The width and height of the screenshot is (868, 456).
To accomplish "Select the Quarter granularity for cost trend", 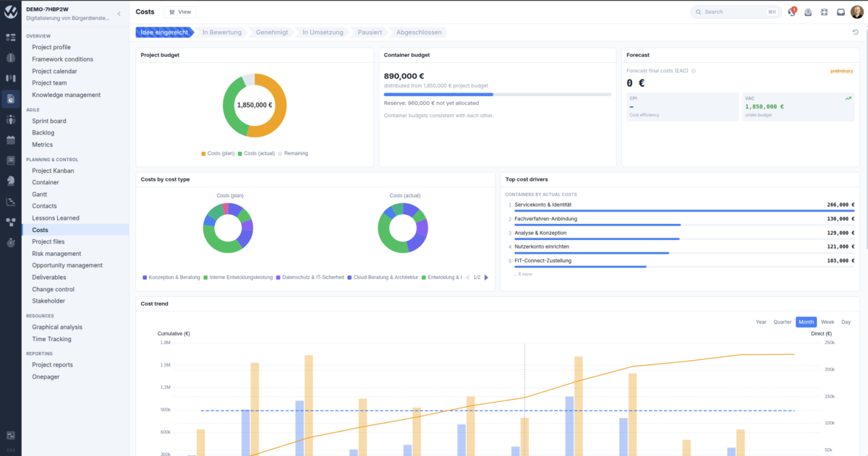I will 782,322.
